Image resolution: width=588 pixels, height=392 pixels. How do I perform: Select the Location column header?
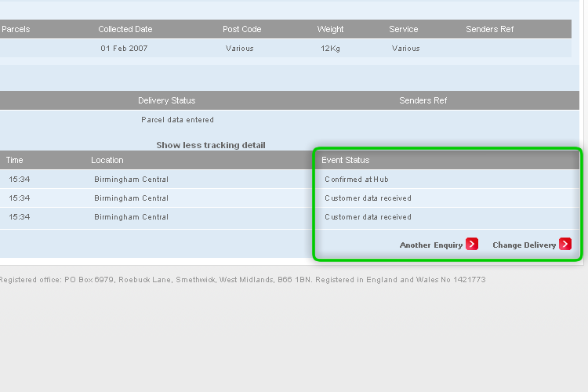click(107, 160)
